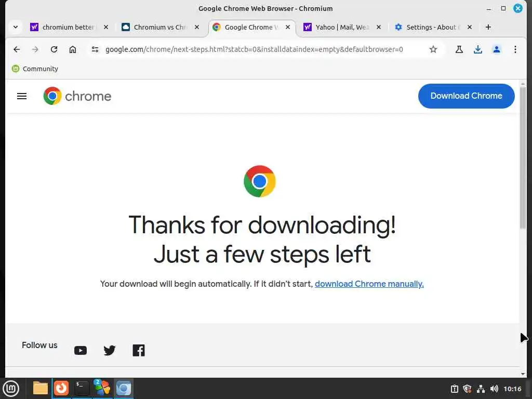The image size is (532, 399).
Task: Close the Google Chrome tab
Action: [x=288, y=27]
